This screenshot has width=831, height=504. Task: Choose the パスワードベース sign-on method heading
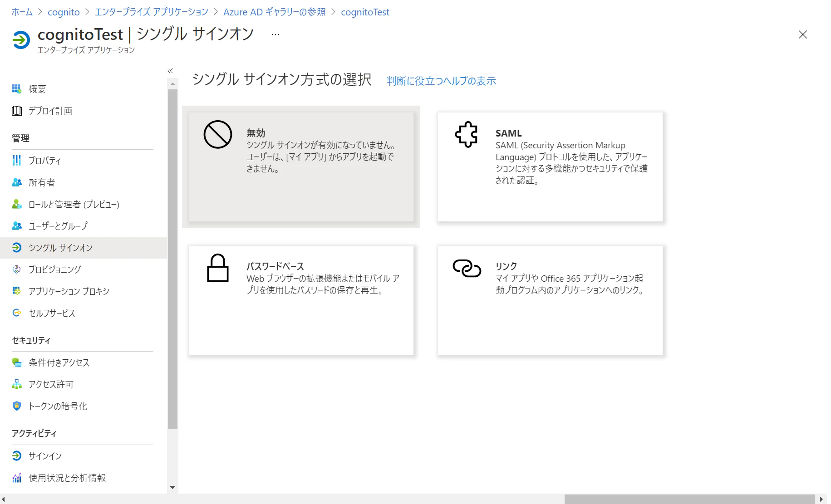pos(275,266)
